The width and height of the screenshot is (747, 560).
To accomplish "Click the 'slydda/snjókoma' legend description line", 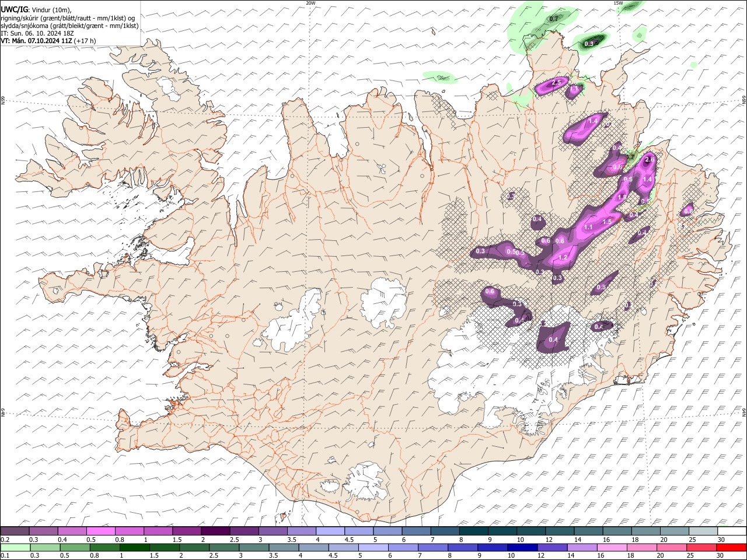I will 70,26.
